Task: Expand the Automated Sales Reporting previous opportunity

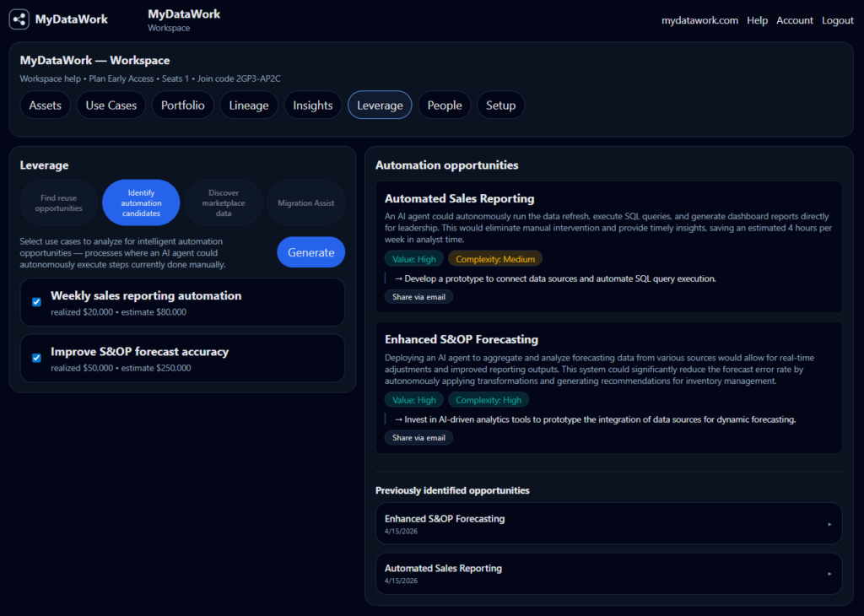Action: coord(608,574)
